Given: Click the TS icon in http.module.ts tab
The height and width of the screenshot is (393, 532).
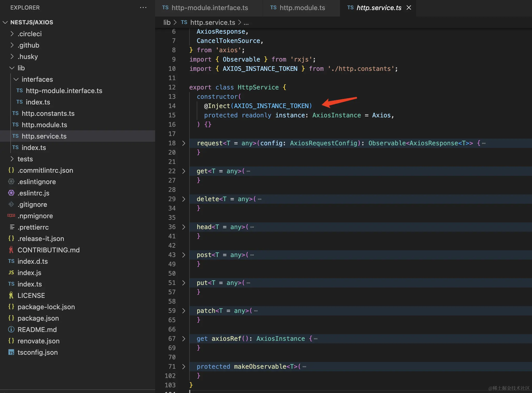Looking at the screenshot, I should coord(273,8).
